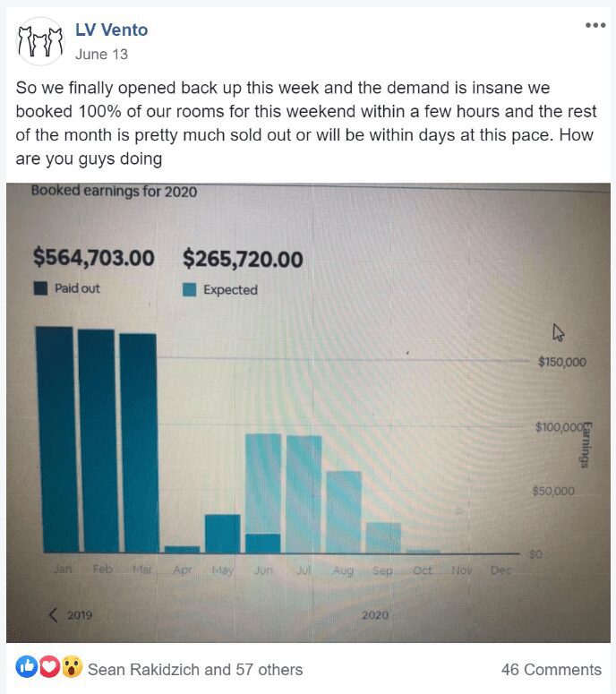The width and height of the screenshot is (616, 694).
Task: Select the March paid out bar
Action: tap(139, 443)
